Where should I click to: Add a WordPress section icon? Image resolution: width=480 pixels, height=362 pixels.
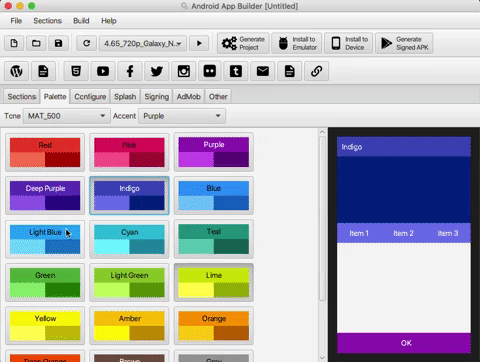(16, 71)
